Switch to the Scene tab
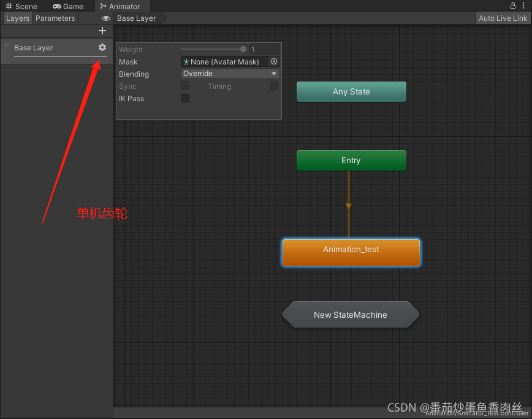Screen dimensions: 532x419 tap(21, 7)
